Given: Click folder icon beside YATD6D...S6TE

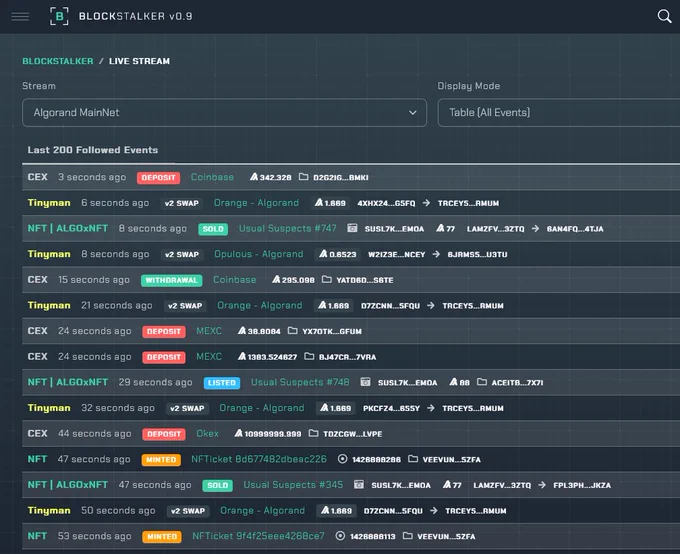Looking at the screenshot, I should 327,279.
